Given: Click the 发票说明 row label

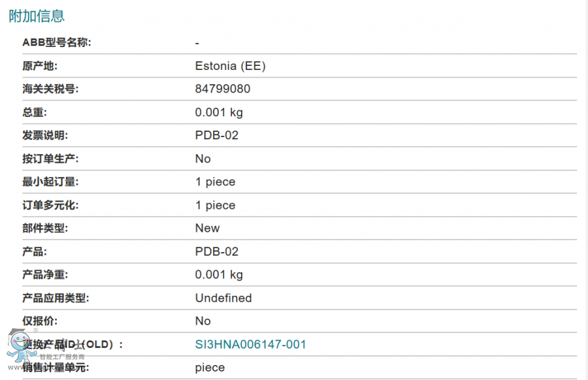Looking at the screenshot, I should pos(45,136).
